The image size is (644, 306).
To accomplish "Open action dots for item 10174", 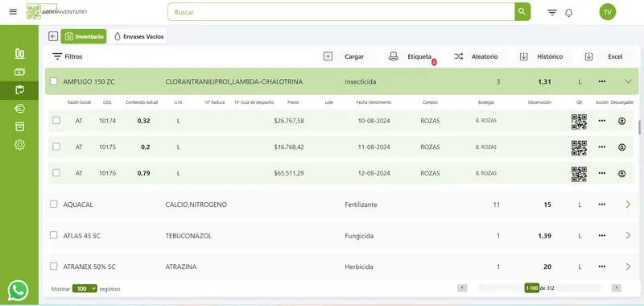I will click(601, 121).
